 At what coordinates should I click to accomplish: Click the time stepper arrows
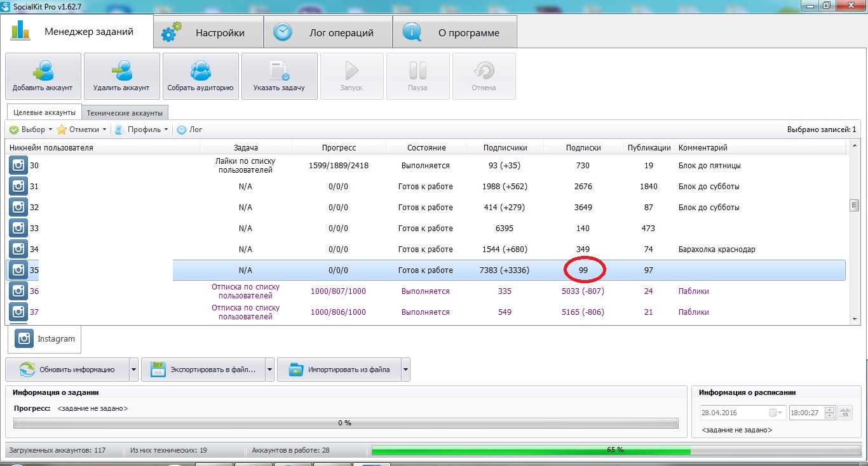pos(829,413)
